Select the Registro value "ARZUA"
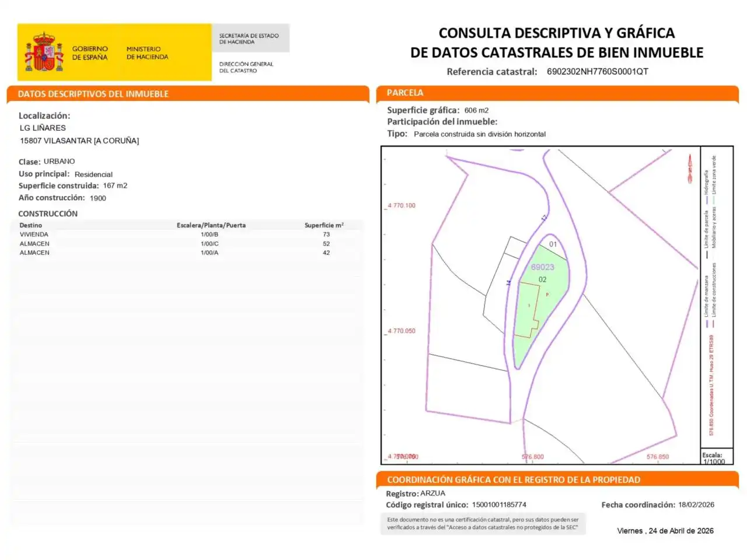The image size is (747, 560). coord(432,494)
